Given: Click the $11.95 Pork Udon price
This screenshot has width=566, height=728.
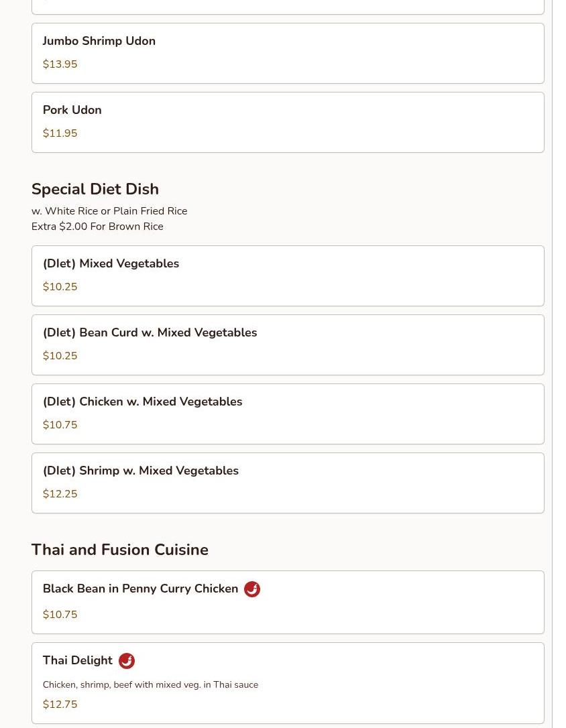Looking at the screenshot, I should click(x=60, y=133).
